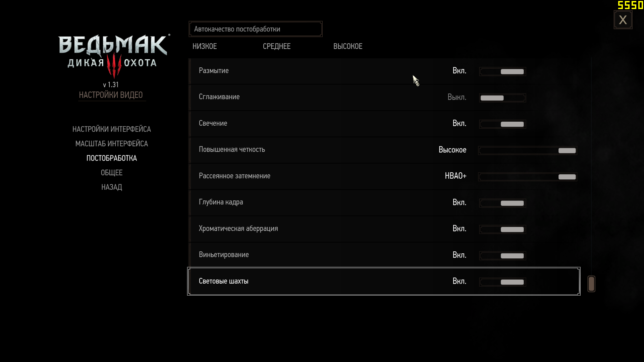Screen dimensions: 644x362
Task: Click the Рассеянное затемнение slider
Action: (x=527, y=177)
